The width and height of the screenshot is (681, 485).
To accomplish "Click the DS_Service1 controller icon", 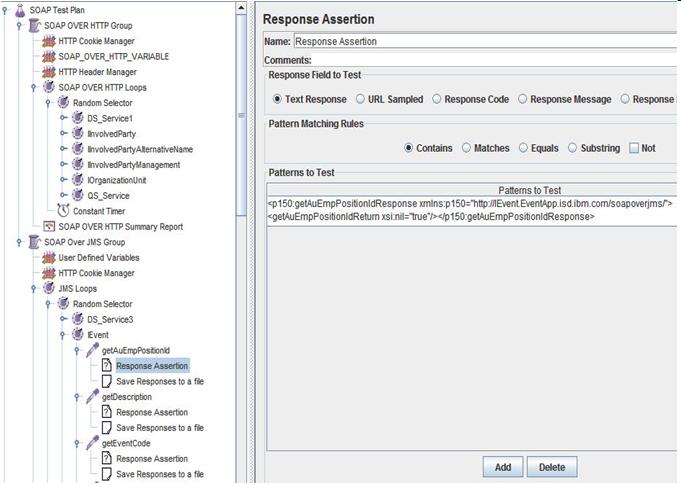I will 78,118.
